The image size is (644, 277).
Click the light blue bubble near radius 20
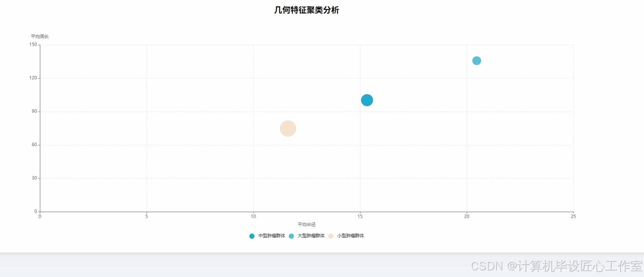[x=476, y=61]
